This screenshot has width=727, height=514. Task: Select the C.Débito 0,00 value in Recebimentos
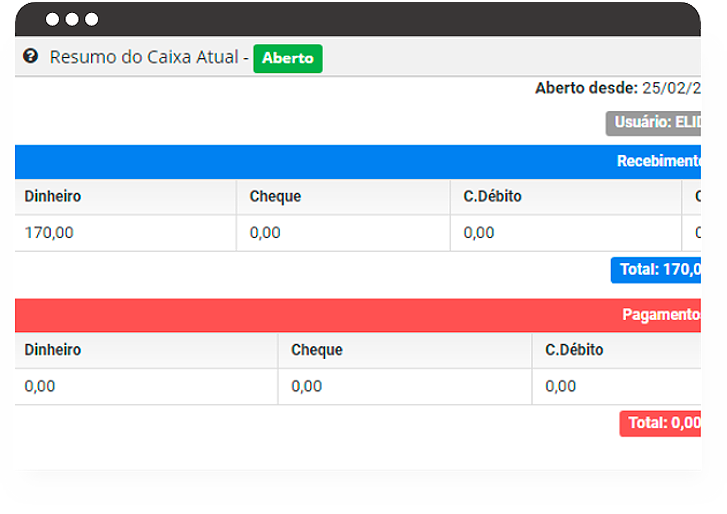[x=479, y=233]
